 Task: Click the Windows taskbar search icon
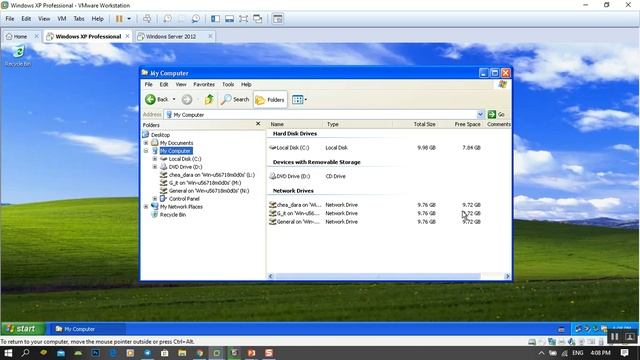click(25, 353)
